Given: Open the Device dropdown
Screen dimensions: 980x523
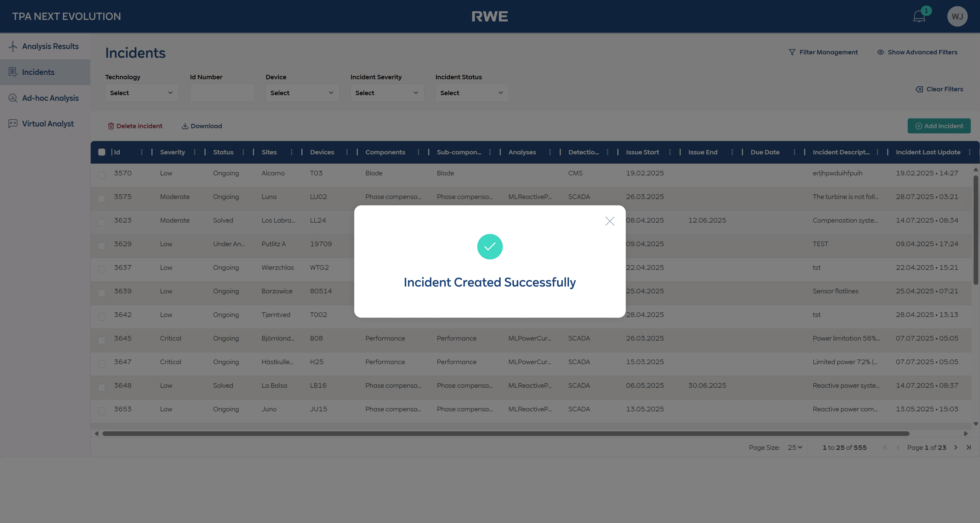Looking at the screenshot, I should [x=303, y=93].
